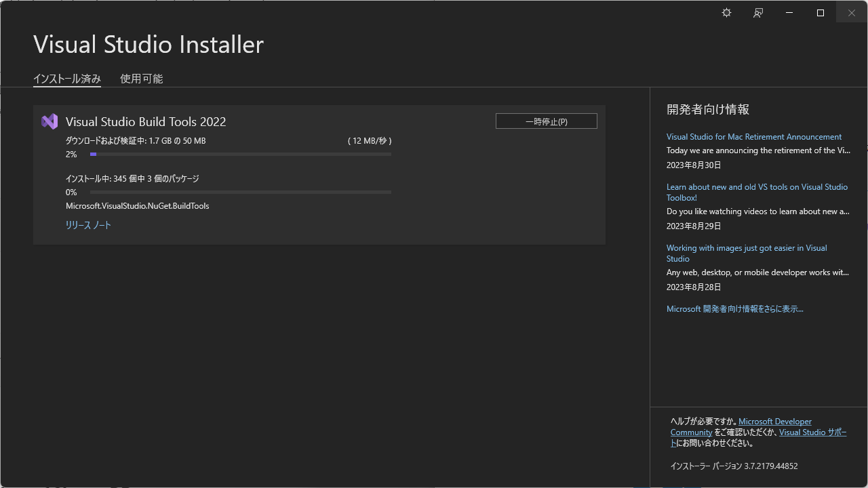The image size is (868, 488).
Task: Click Microsoft 開発者向け情報をさらに表示 link
Action: pyautogui.click(x=734, y=309)
